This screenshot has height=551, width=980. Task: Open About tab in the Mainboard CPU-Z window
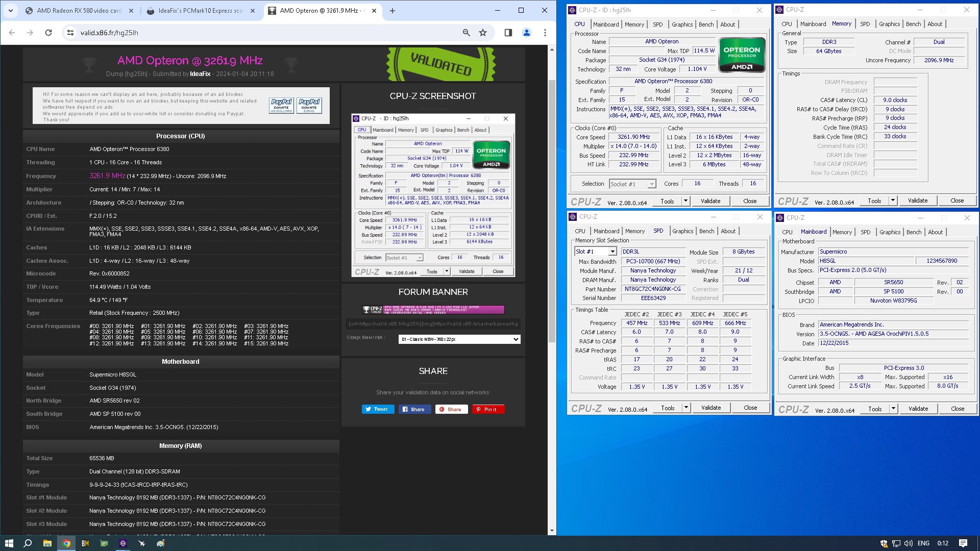click(x=935, y=232)
